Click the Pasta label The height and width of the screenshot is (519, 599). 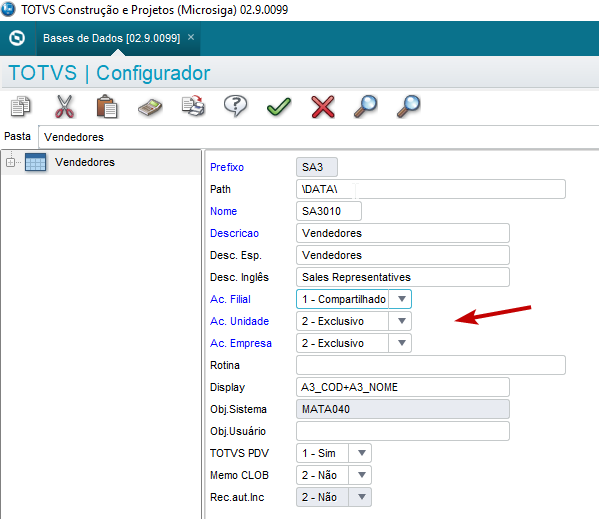[17, 136]
